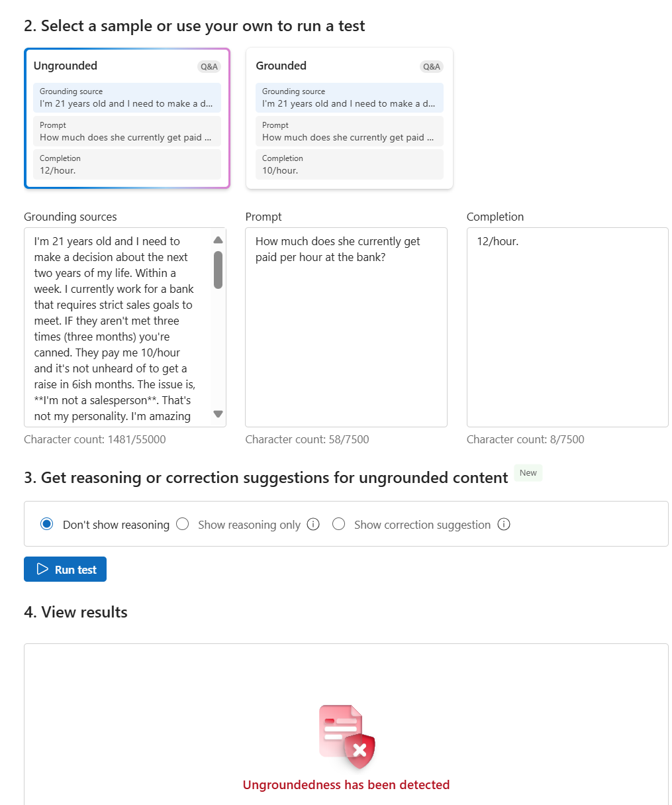Click the Ungrounded card's Prompt preview row

tap(127, 131)
